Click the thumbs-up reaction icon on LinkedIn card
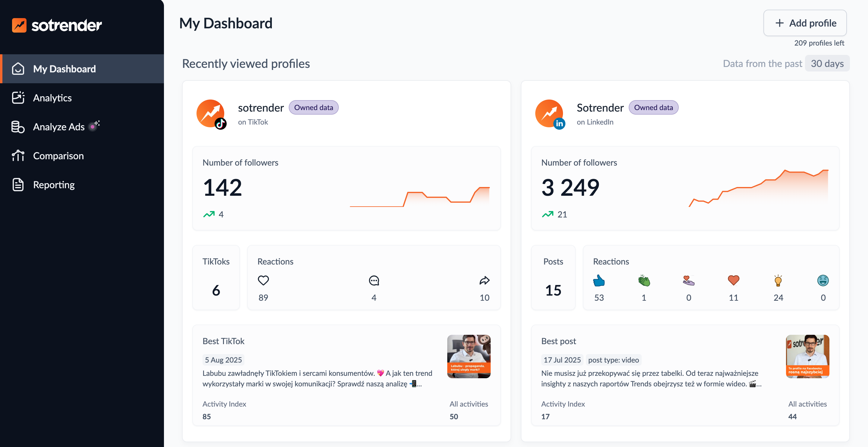Viewport: 868px width, 447px height. pos(599,281)
